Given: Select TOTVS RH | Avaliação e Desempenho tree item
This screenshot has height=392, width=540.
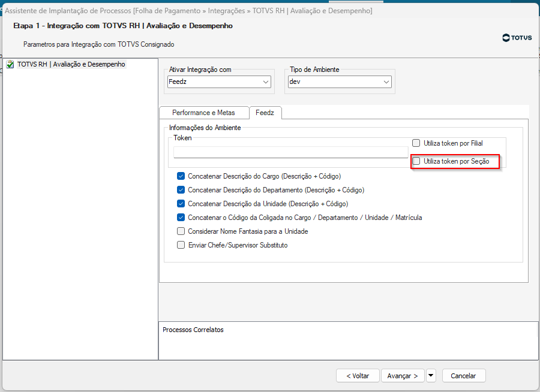Looking at the screenshot, I should click(x=71, y=64).
